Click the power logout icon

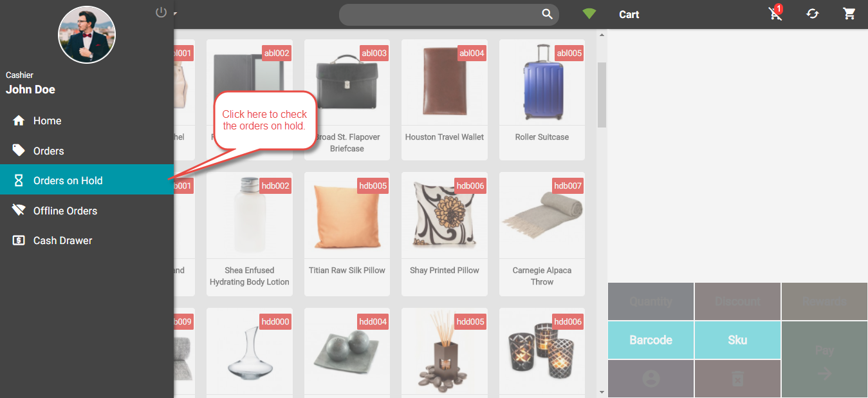161,12
